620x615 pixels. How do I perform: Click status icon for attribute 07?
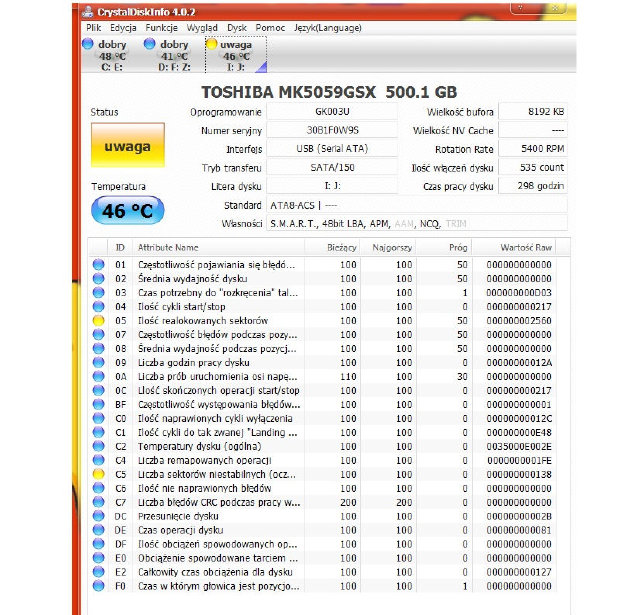tap(98, 335)
